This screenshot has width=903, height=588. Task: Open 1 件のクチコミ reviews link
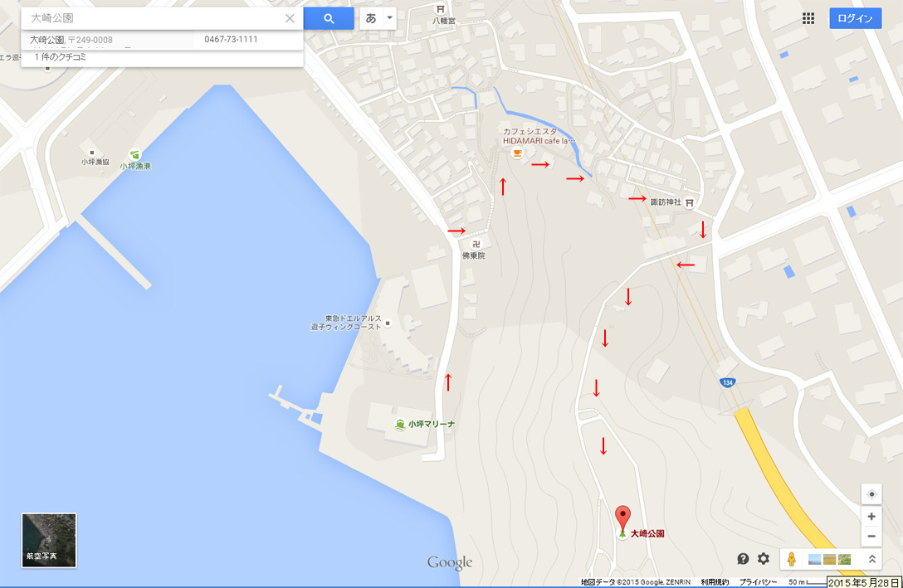tap(60, 57)
